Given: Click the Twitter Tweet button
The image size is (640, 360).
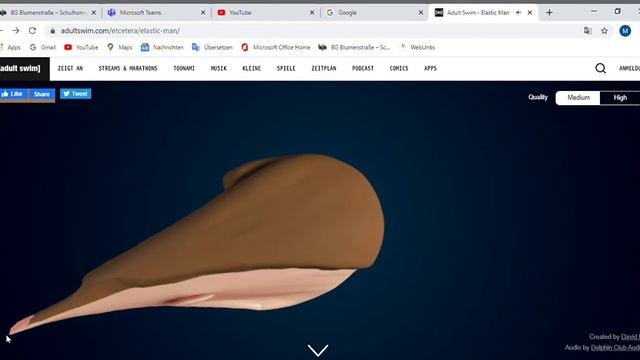Looking at the screenshot, I should 76,94.
